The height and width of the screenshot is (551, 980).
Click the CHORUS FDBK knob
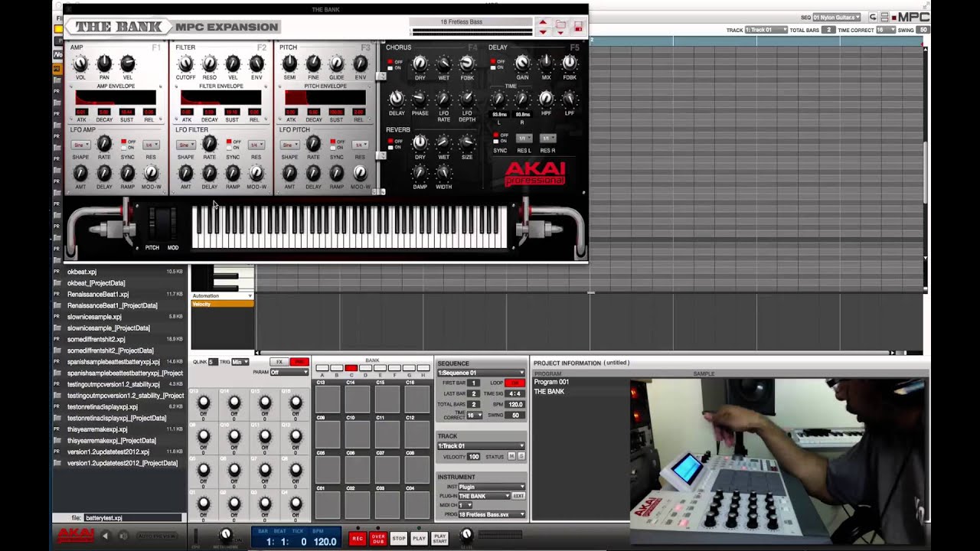coord(467,64)
